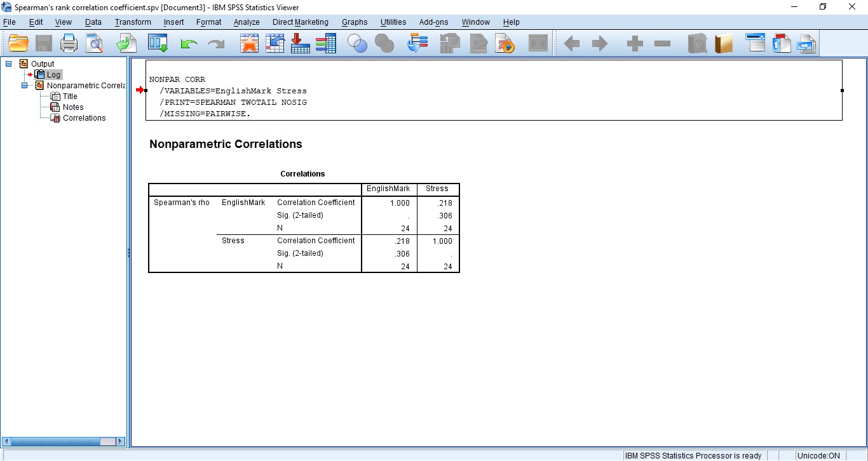Image resolution: width=868 pixels, height=461 pixels.
Task: Click the Redo arrow icon
Action: [216, 44]
